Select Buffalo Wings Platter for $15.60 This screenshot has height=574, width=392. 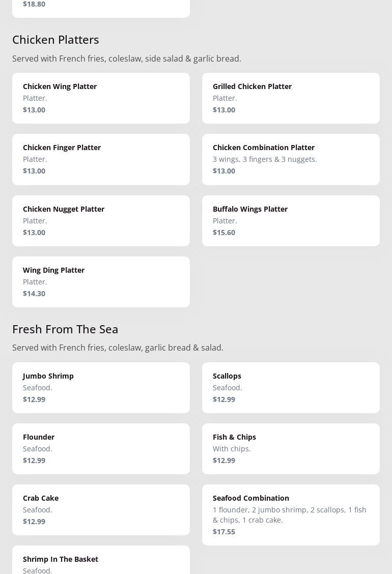(x=291, y=220)
